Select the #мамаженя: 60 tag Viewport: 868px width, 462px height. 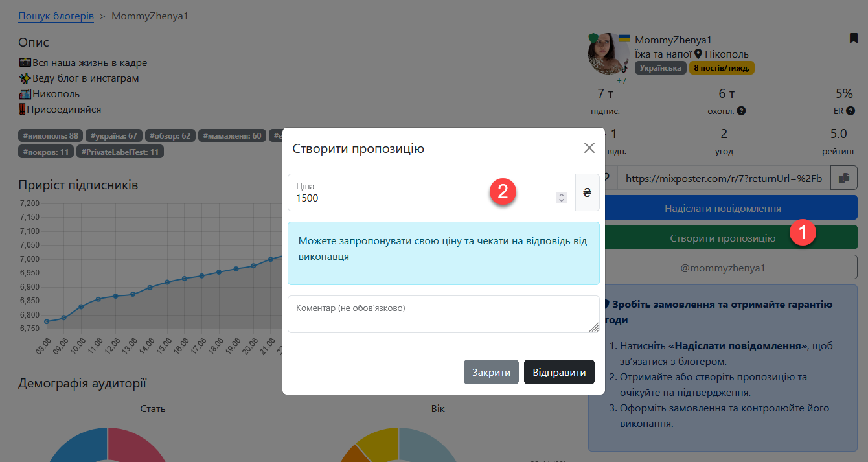tap(232, 136)
